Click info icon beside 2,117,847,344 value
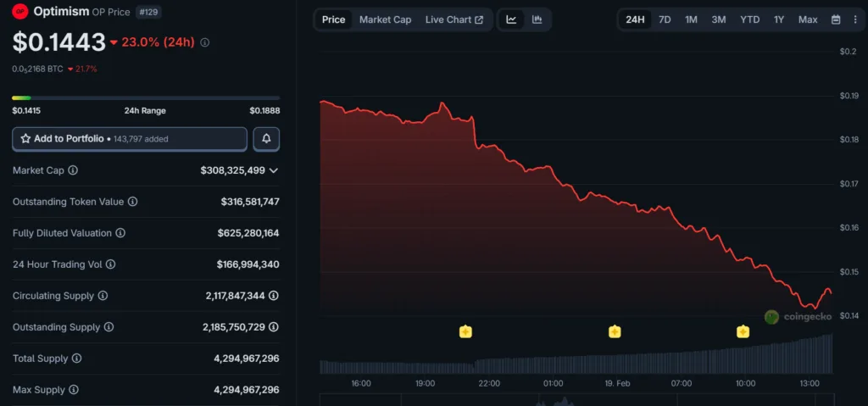This screenshot has height=406, width=868. click(274, 296)
